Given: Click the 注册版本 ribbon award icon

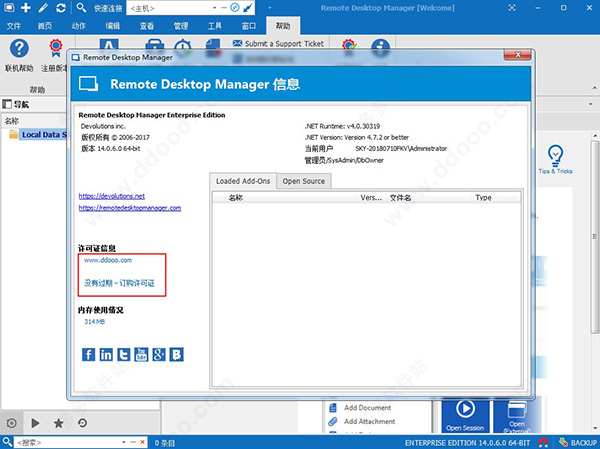Looking at the screenshot, I should coord(56,48).
